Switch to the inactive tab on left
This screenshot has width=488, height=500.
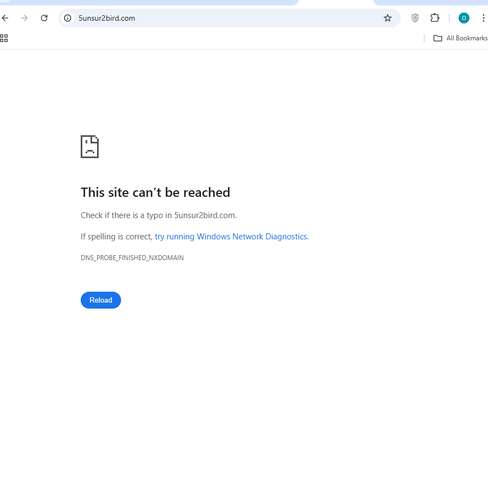[x=149, y=2]
